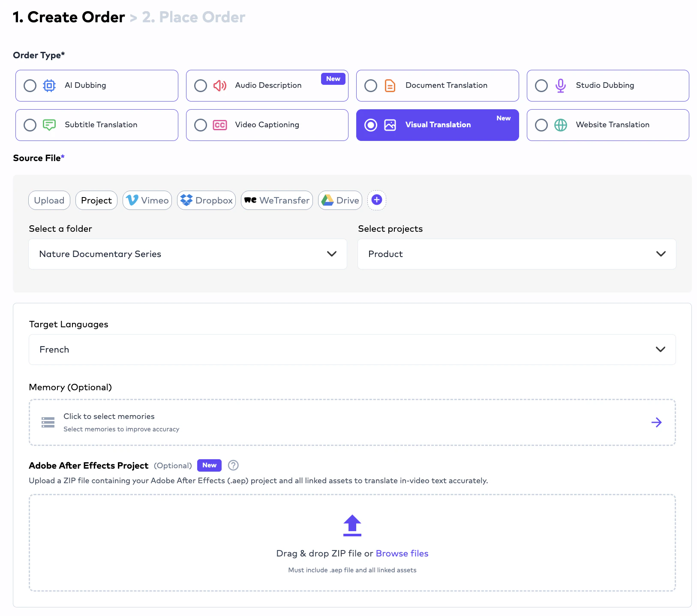
Task: Click the Audio Description speaker icon
Action: tap(220, 86)
